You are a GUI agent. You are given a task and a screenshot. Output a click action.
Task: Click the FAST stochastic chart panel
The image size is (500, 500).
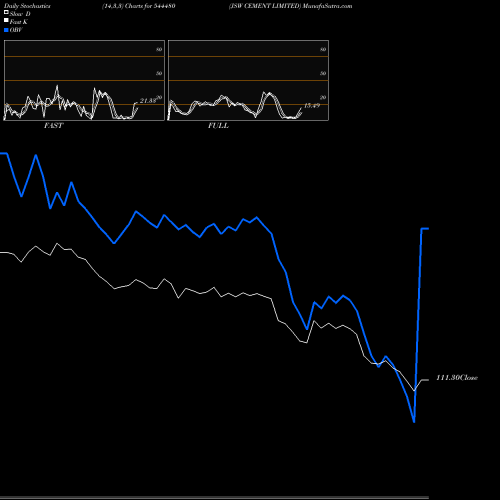[84, 80]
